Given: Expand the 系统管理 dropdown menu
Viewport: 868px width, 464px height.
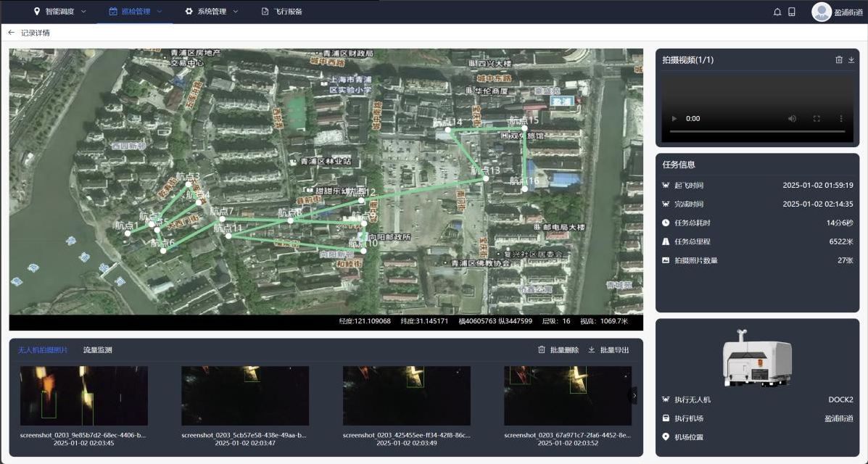Looking at the screenshot, I should [x=211, y=12].
